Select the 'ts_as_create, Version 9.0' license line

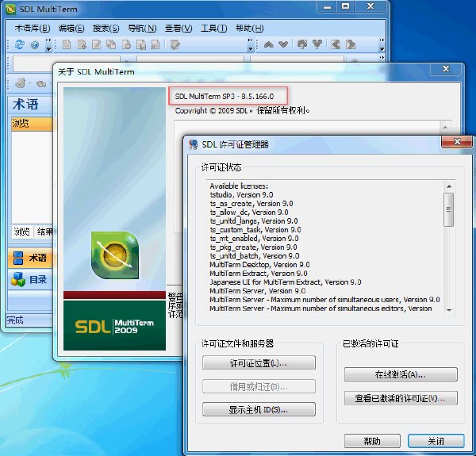click(251, 204)
